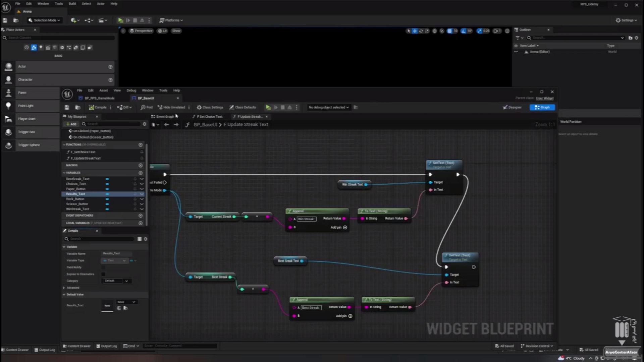Switch to the F Set Choice Text tab
The image size is (644, 362).
tap(207, 117)
